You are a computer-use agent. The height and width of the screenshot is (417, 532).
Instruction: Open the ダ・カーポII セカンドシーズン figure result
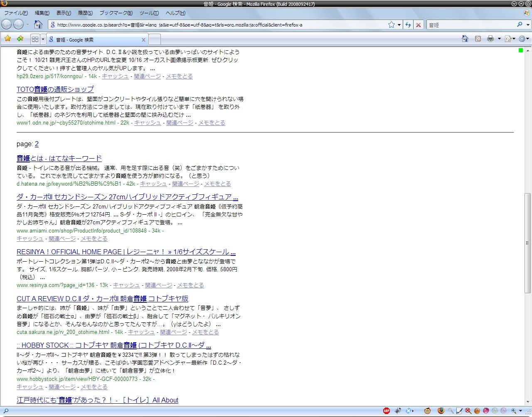click(127, 197)
